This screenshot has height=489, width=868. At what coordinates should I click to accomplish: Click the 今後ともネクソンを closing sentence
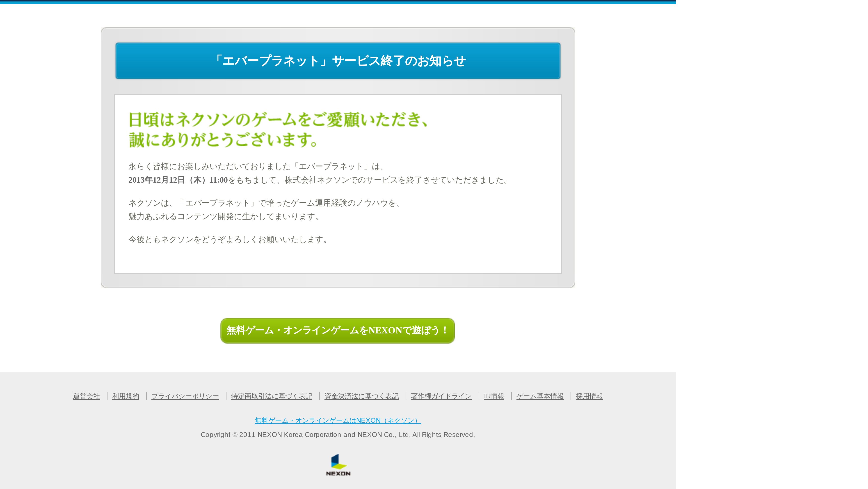(228, 240)
